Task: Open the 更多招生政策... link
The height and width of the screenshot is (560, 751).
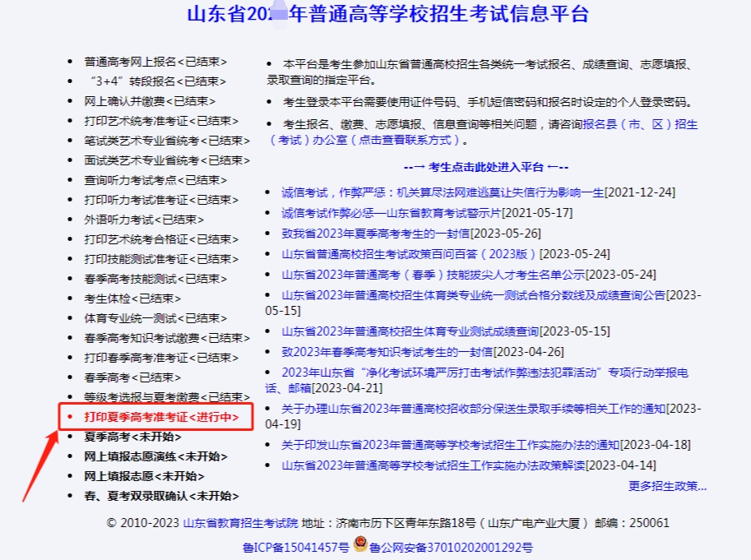Action: pos(667,485)
